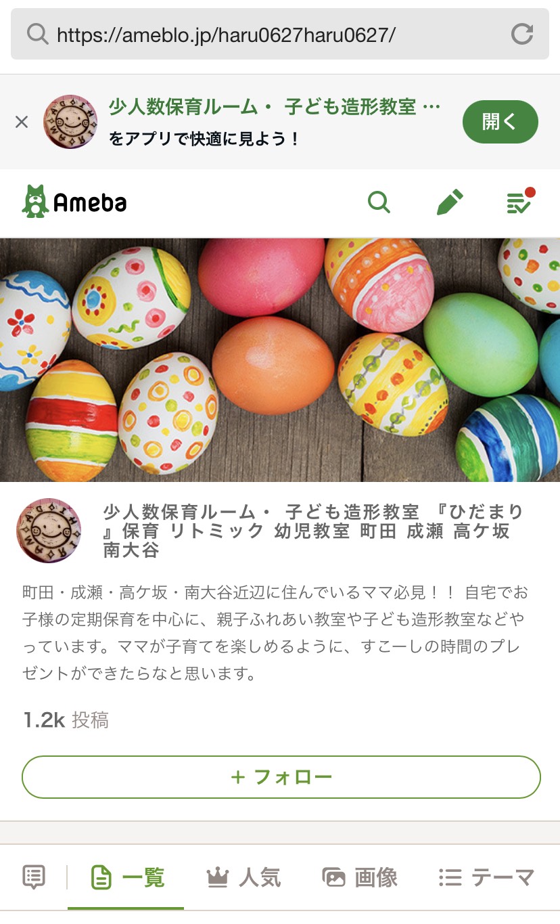This screenshot has width=560, height=924.
Task: Click the 1.2k 投稿 post count
Action: click(66, 720)
